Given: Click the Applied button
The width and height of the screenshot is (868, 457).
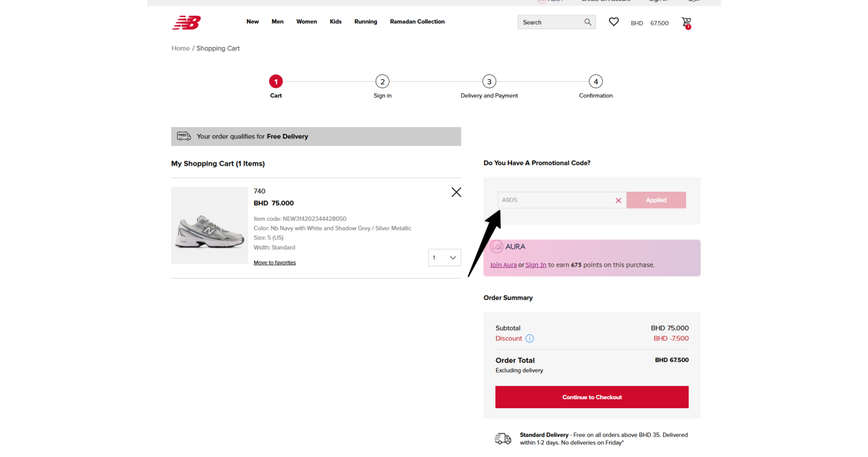Looking at the screenshot, I should coord(656,200).
